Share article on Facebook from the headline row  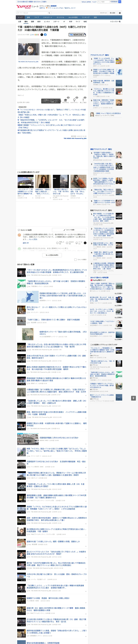[x=45, y=35]
